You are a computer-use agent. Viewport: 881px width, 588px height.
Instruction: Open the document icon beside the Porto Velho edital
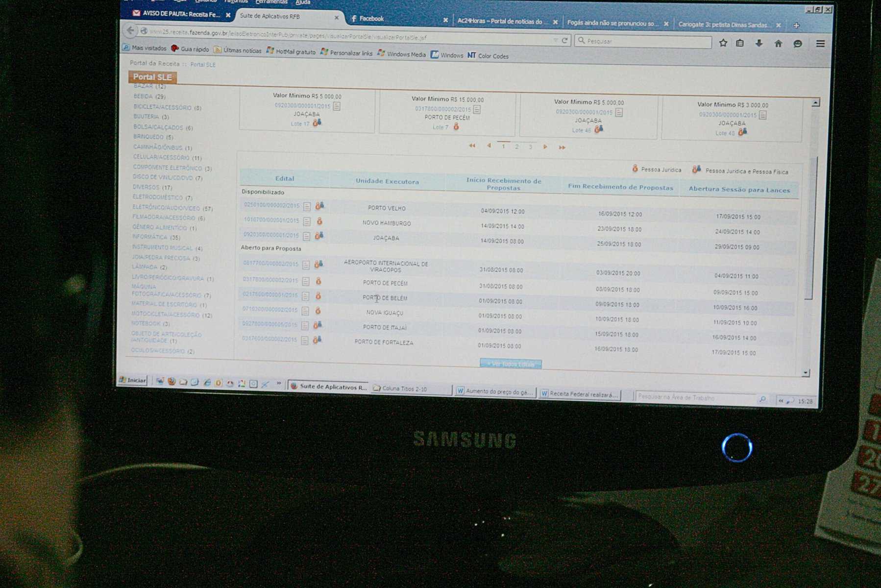[x=307, y=206]
